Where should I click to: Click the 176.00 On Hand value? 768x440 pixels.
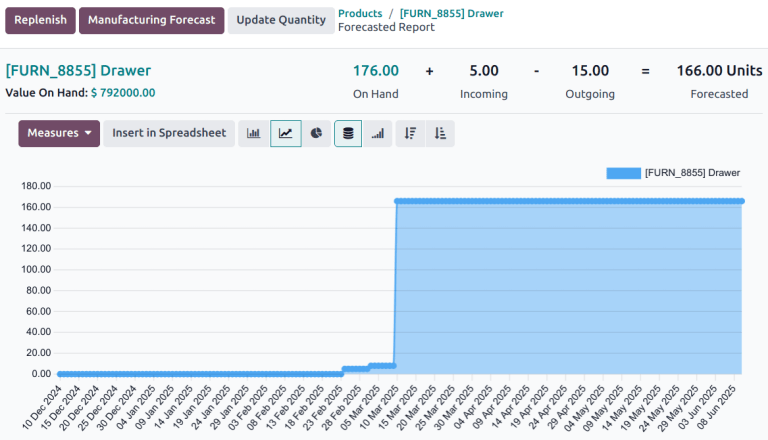tap(376, 71)
